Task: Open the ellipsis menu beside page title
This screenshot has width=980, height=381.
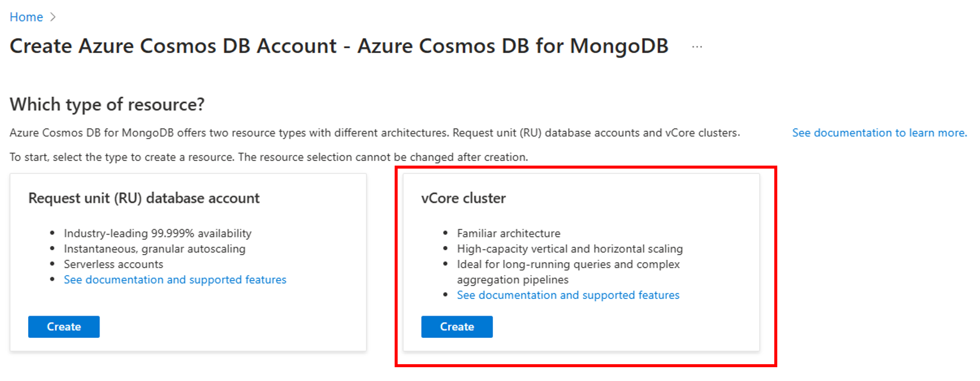Action: [697, 46]
